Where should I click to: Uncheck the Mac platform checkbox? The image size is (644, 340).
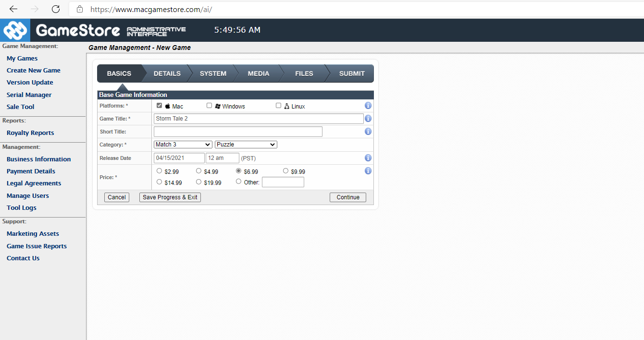(160, 106)
